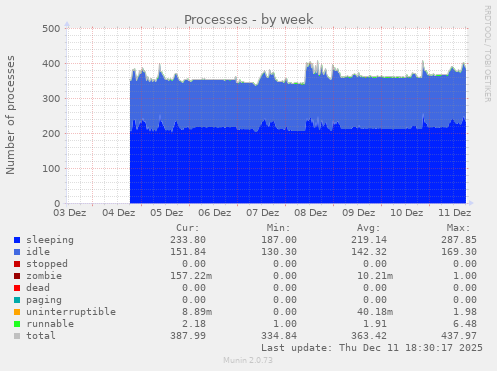This screenshot has width=497, height=371.
Task: Click the '11 Dez' x-axis label
Action: (455, 213)
